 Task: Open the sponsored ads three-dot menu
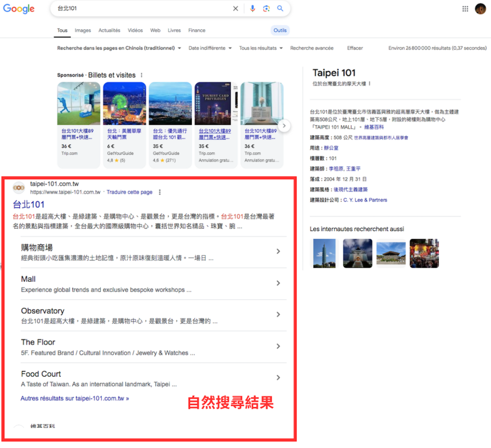click(141, 75)
